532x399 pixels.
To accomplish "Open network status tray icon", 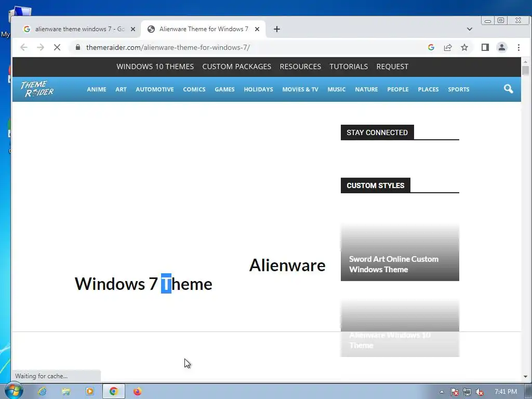I will click(467, 392).
